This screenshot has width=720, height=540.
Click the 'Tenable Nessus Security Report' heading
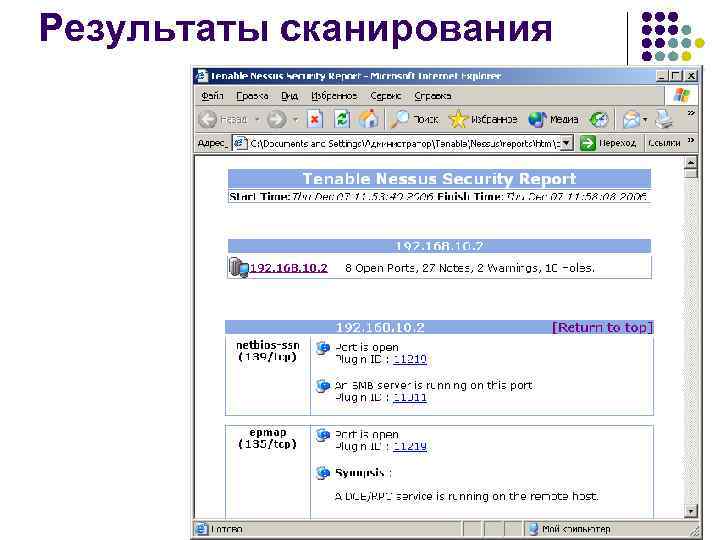(x=439, y=178)
